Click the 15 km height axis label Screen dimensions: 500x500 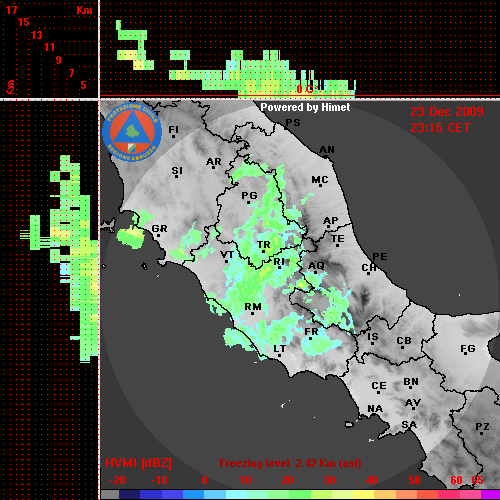[24, 22]
